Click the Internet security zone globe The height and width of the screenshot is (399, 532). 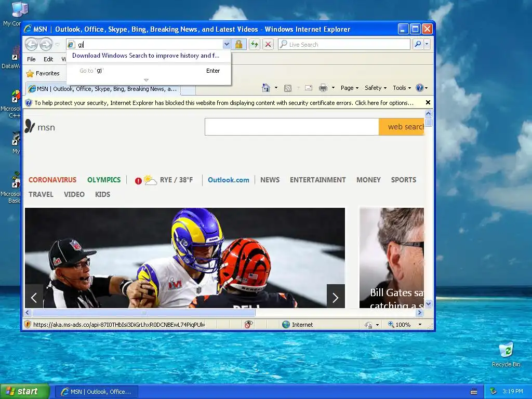286,325
